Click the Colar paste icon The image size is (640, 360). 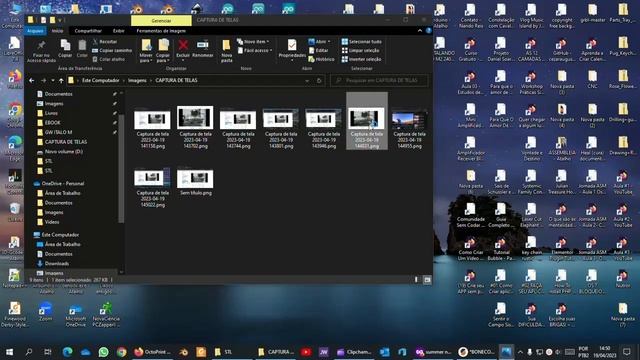[x=82, y=49]
